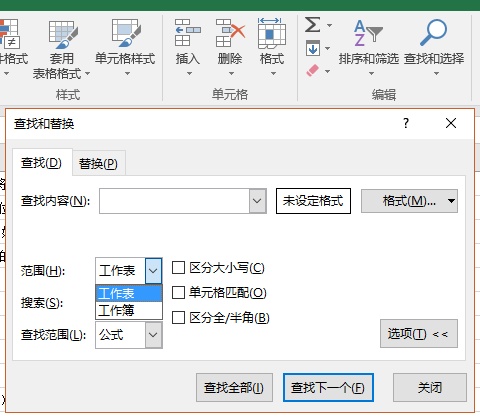This screenshot has height=417, width=480.
Task: Open the 查找范围 公式 combo box
Action: 129,335
